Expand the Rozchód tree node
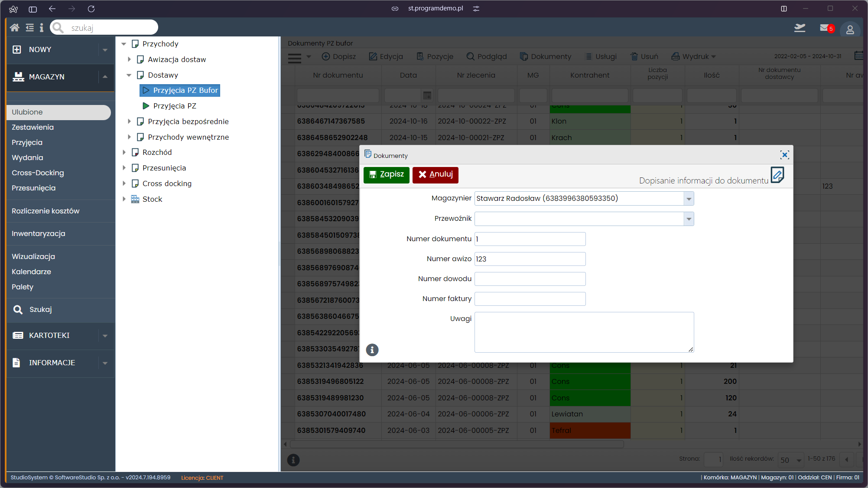Screen dimensions: 868x488 [124, 152]
